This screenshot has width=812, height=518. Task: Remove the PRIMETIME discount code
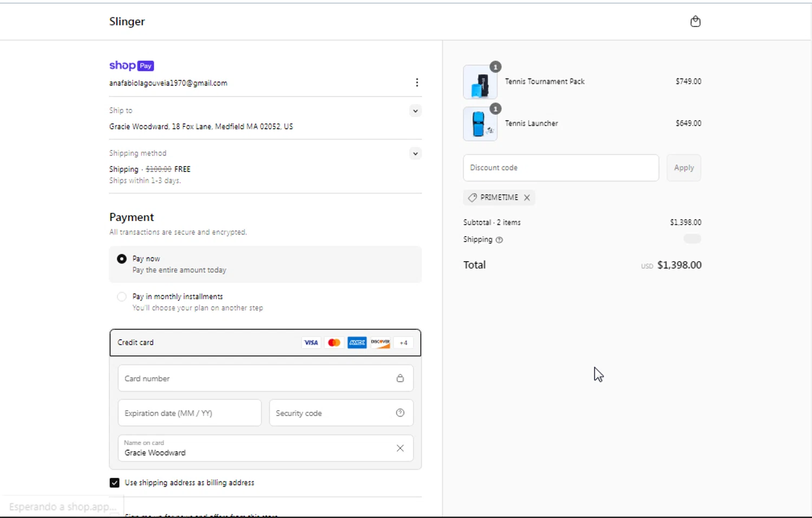(527, 198)
